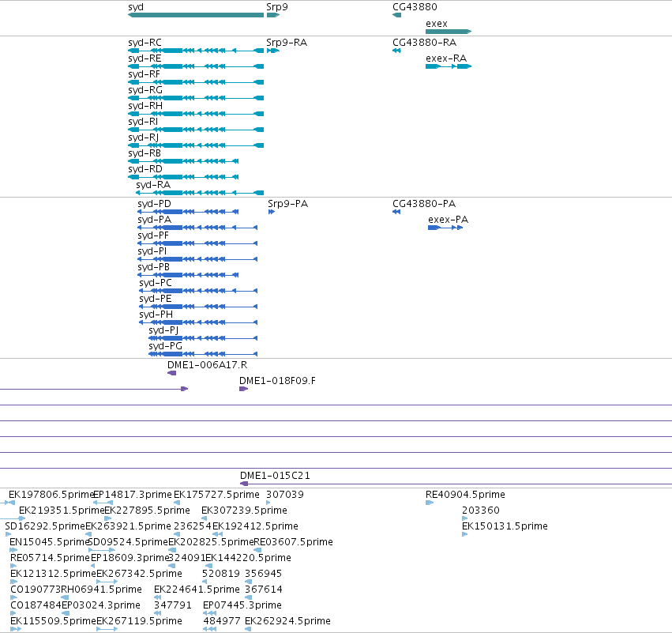672x633 pixels.
Task: Select the DME1-015C21 clone
Action: (456, 484)
